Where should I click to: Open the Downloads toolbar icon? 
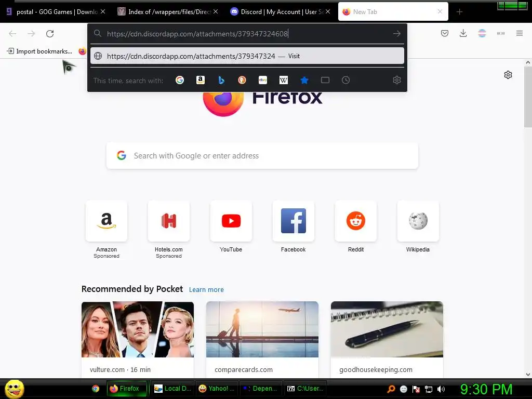click(x=463, y=33)
